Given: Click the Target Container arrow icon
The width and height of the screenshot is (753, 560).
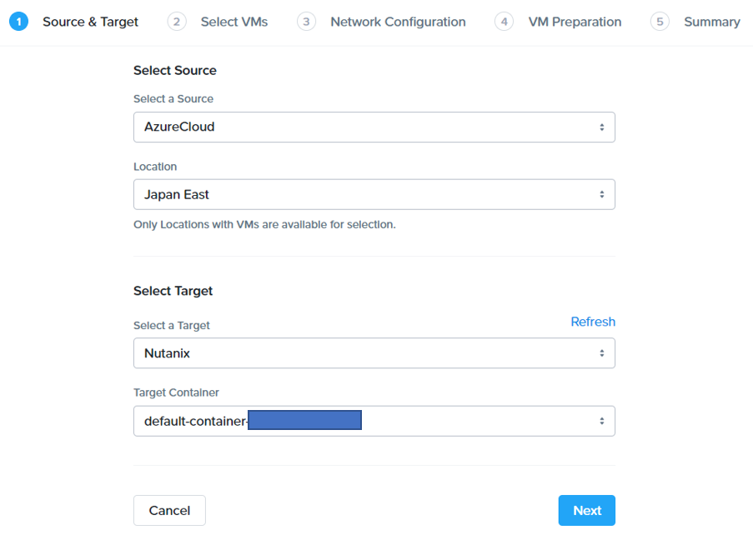Looking at the screenshot, I should [x=601, y=422].
